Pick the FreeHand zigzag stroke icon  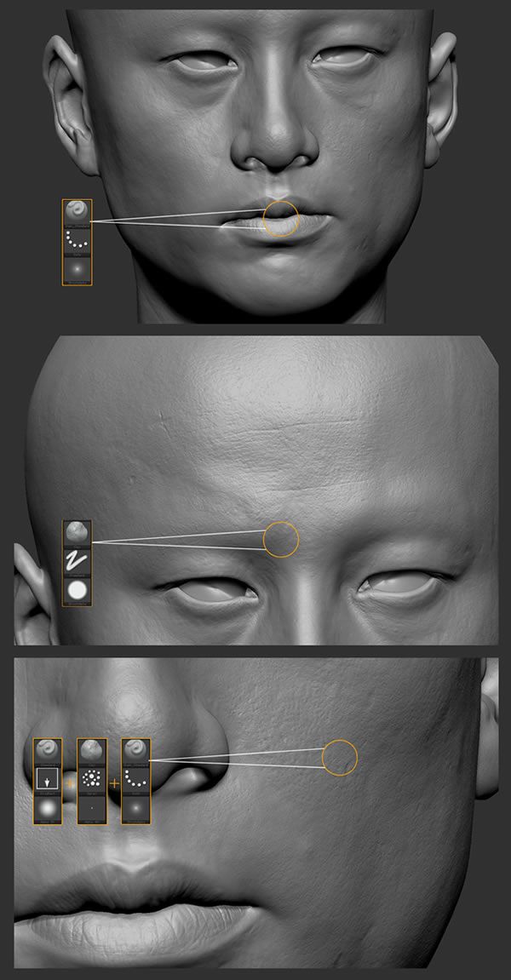click(77, 561)
